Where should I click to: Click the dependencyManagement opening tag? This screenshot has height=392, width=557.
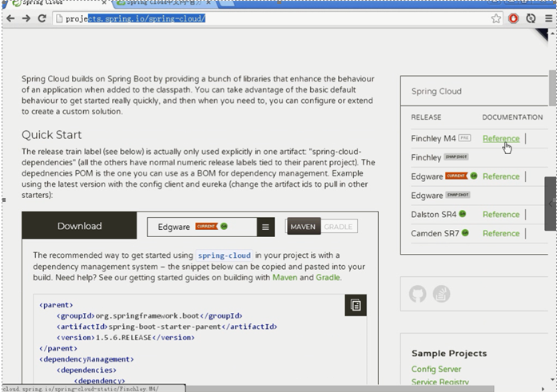point(86,359)
